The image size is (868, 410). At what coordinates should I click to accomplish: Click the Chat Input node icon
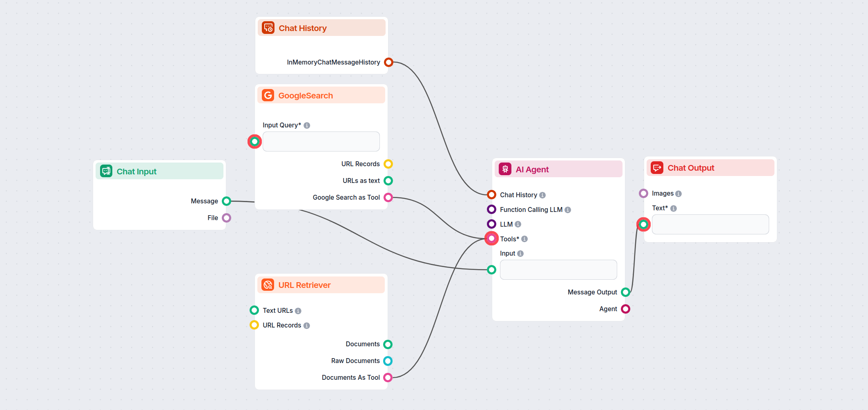click(105, 171)
